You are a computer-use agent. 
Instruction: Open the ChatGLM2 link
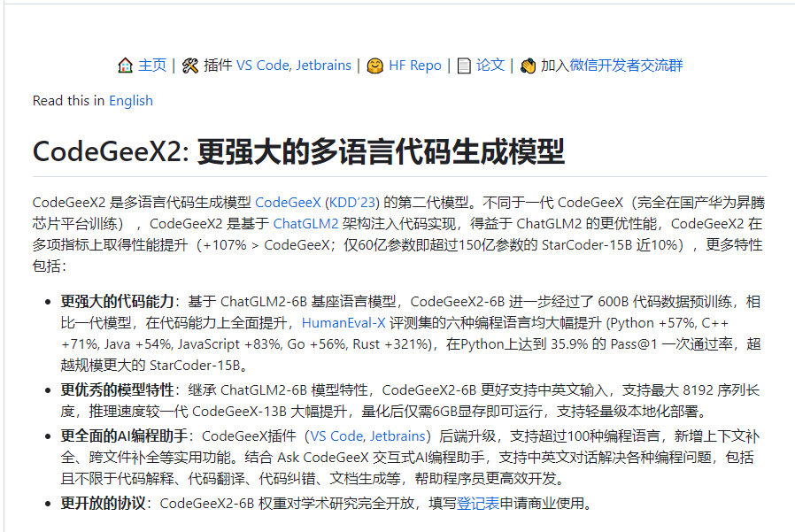(305, 224)
